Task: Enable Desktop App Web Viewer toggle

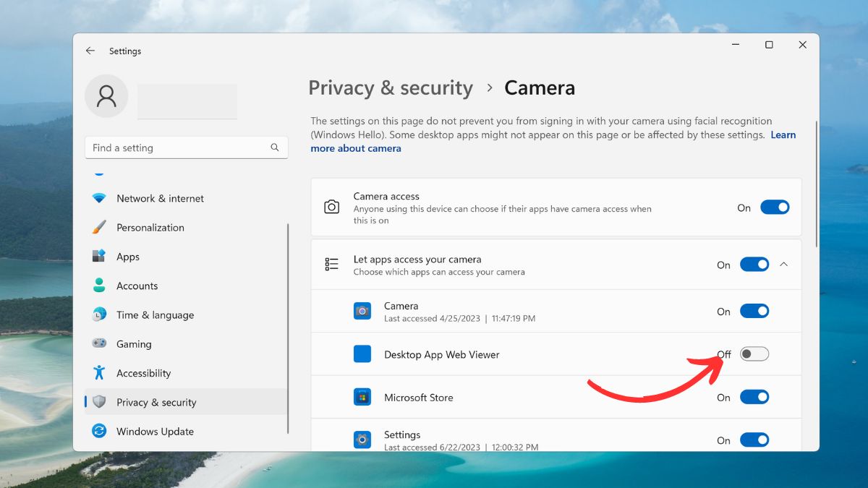Action: pos(754,354)
